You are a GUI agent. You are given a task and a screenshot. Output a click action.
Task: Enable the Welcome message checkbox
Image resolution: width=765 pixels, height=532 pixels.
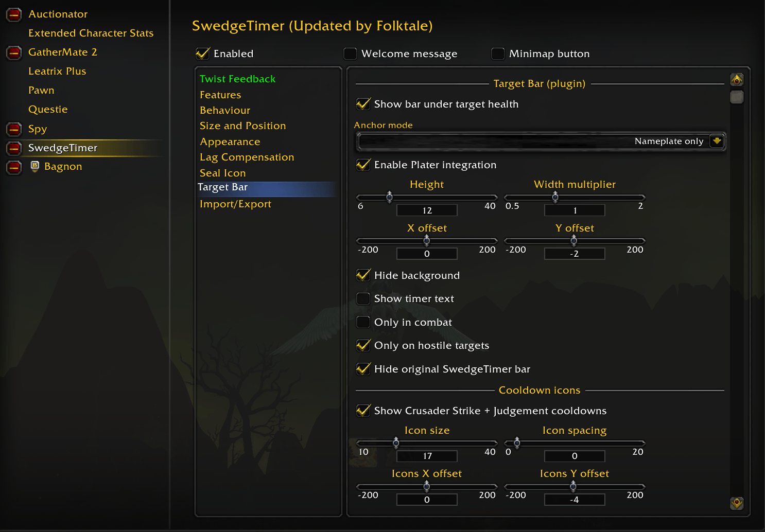tap(350, 54)
